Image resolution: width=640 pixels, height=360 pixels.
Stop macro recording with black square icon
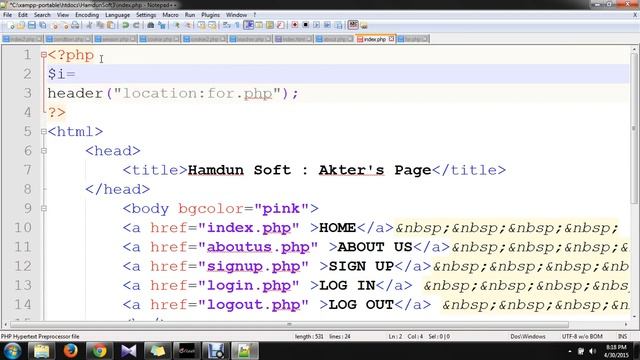tap(305, 25)
